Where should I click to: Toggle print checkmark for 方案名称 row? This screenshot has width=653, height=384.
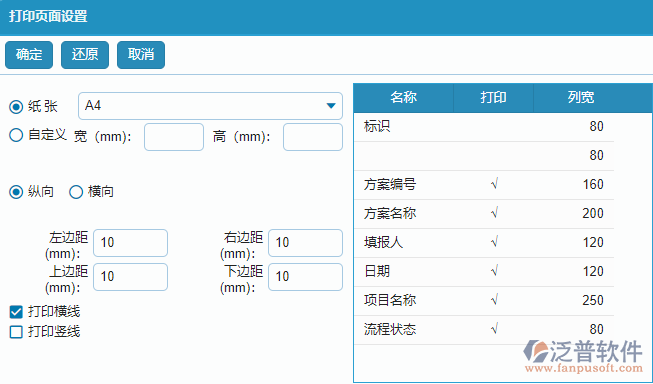(x=494, y=214)
